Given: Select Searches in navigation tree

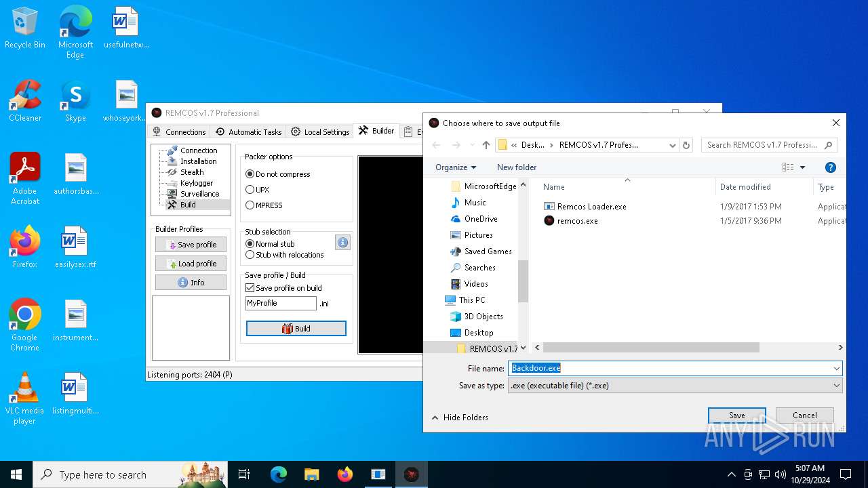Looking at the screenshot, I should pos(473,268).
